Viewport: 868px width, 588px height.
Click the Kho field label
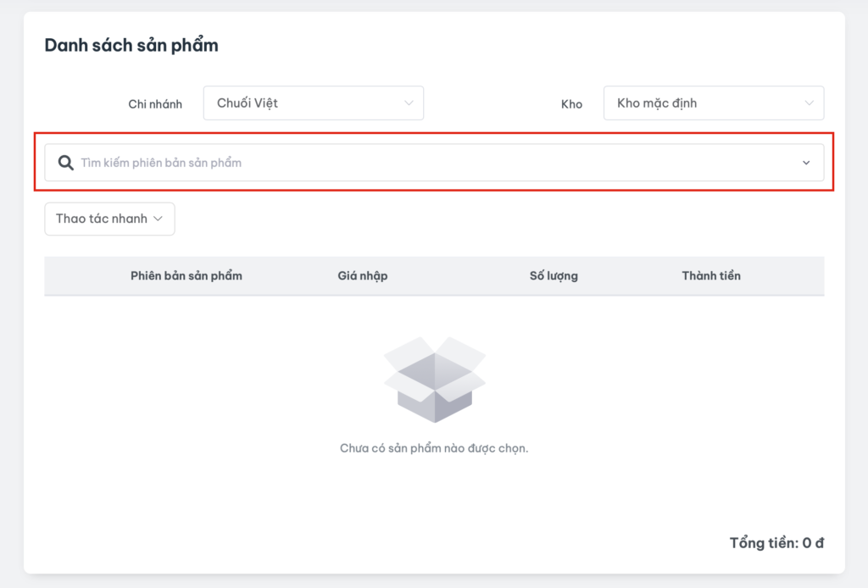[x=571, y=104]
